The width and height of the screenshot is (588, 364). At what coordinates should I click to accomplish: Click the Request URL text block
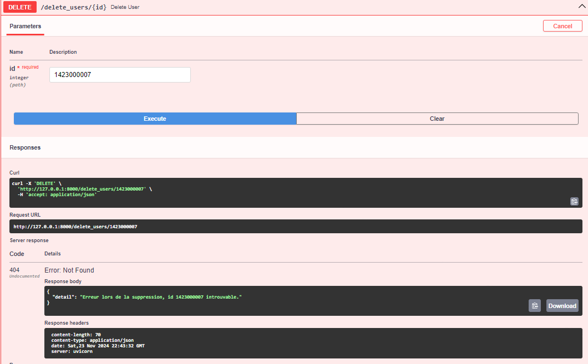coord(294,226)
